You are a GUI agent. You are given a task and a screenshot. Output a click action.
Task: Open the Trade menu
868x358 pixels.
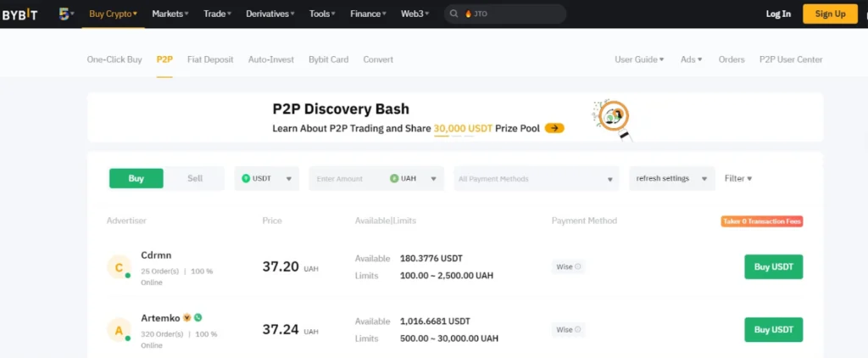tap(218, 14)
